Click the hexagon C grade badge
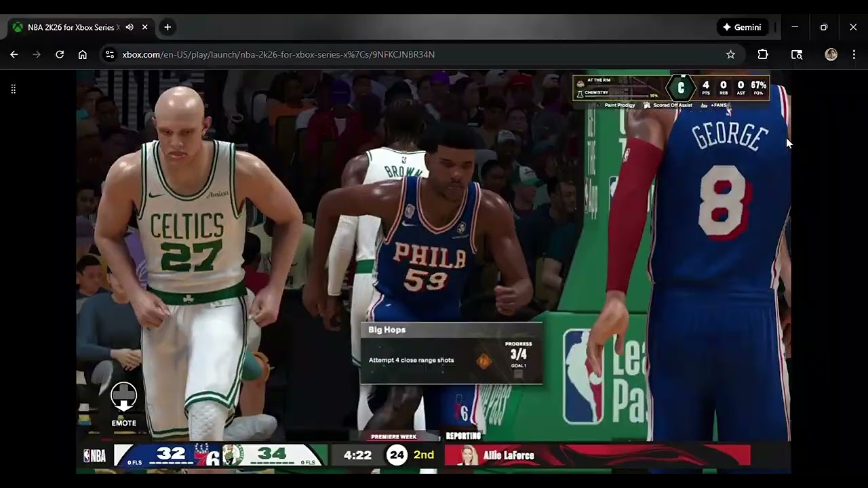Image resolution: width=868 pixels, height=488 pixels. [x=681, y=88]
